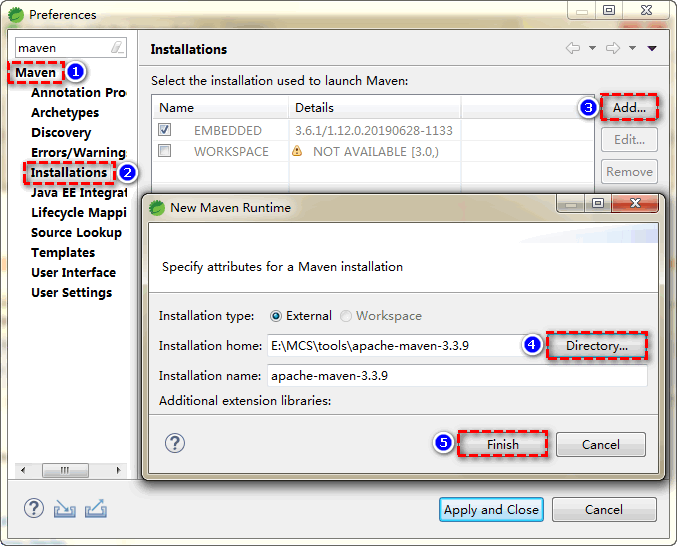
Task: Select Installations in the tree
Action: point(69,173)
